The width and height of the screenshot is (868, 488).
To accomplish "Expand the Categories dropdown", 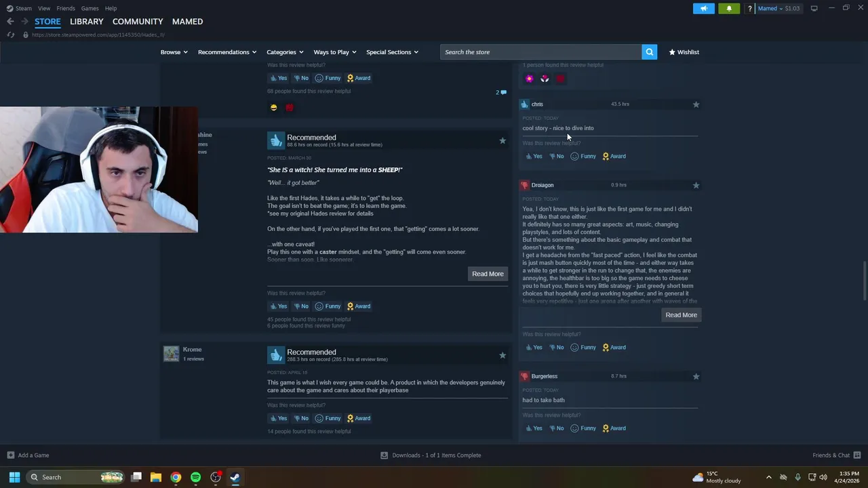I will tap(285, 52).
